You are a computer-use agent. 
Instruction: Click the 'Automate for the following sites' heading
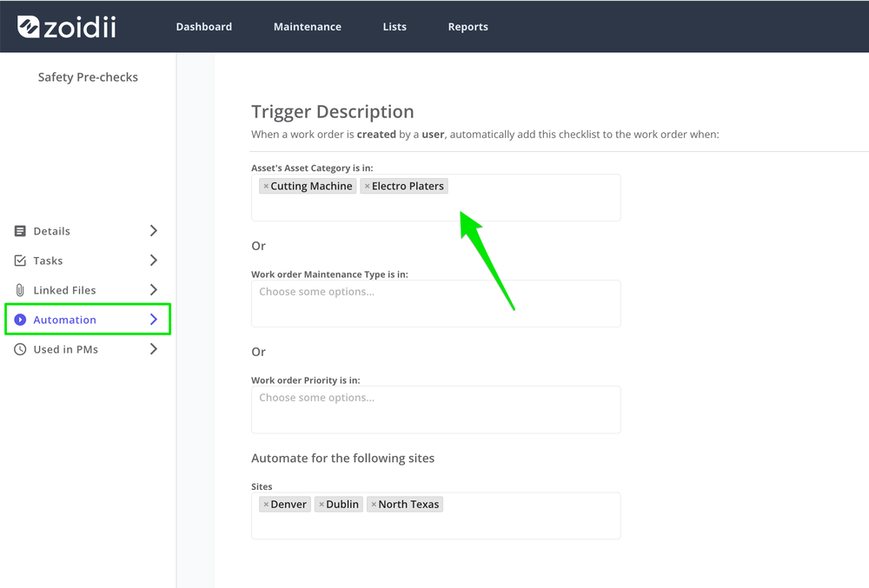[342, 458]
